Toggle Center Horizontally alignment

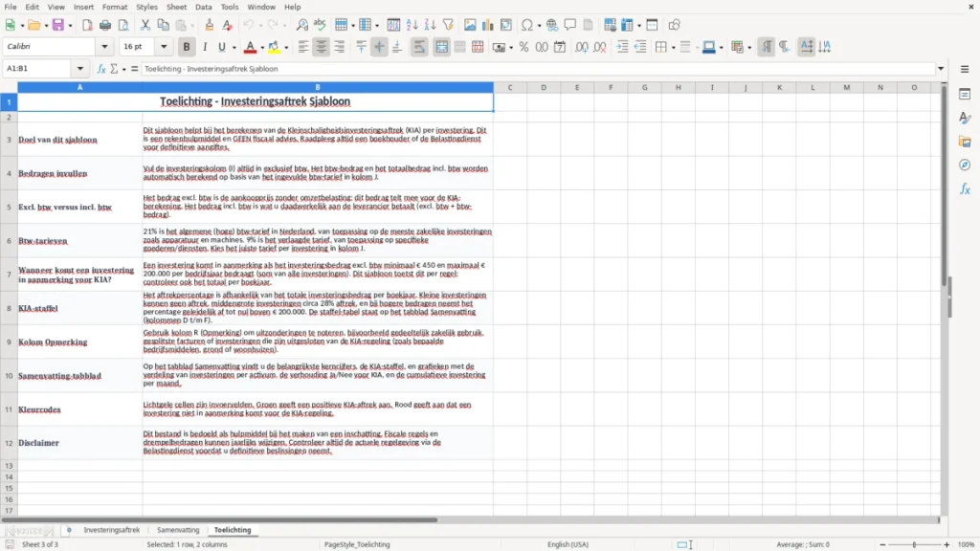click(x=322, y=47)
